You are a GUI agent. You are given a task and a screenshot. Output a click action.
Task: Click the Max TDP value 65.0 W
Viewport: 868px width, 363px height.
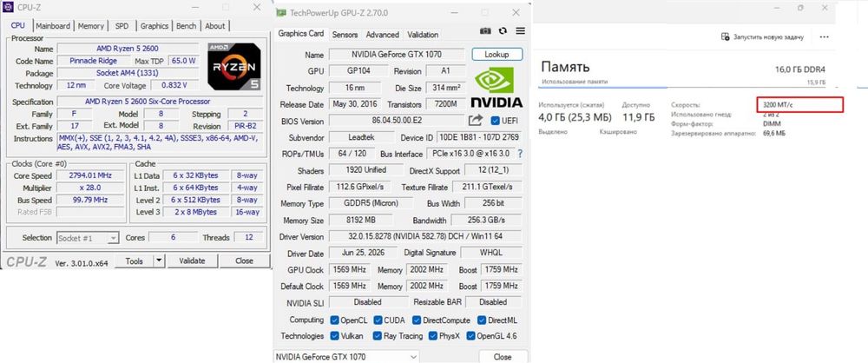[183, 61]
